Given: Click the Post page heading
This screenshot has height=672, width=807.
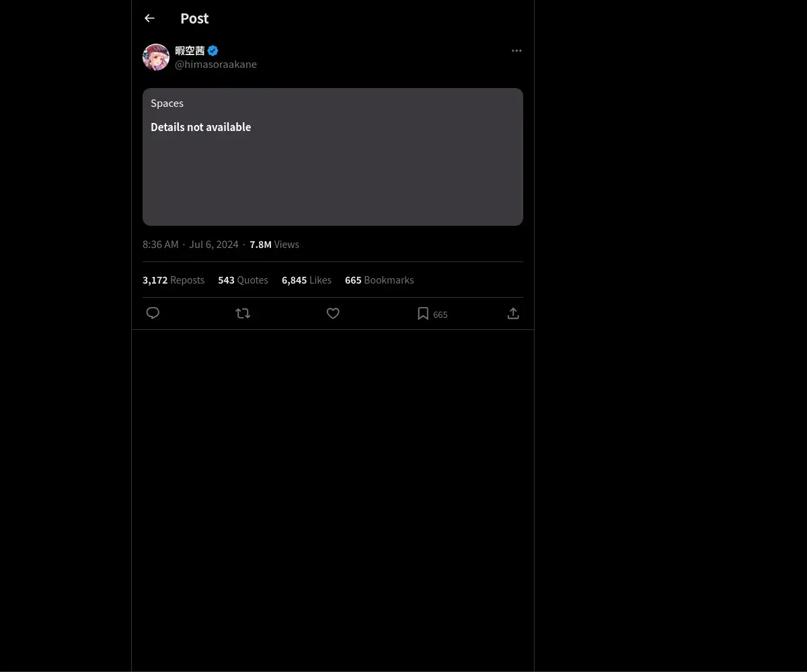Looking at the screenshot, I should pos(194,18).
